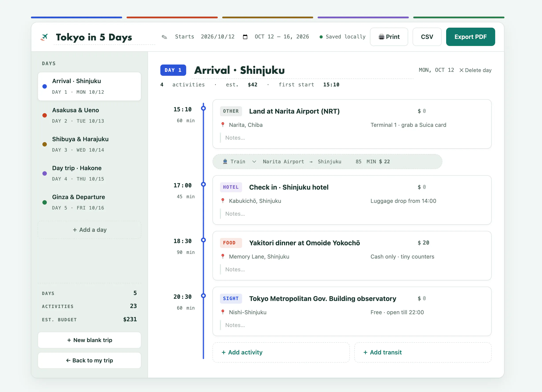Switch to the Shibuya & Harajuku day
The image size is (542, 392).
click(89, 144)
